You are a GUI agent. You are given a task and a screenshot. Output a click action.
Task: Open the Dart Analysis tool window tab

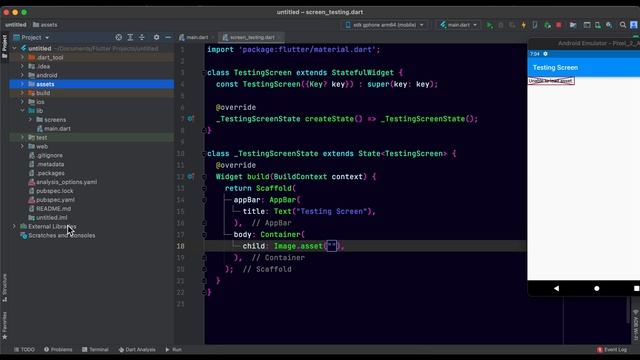point(137,349)
